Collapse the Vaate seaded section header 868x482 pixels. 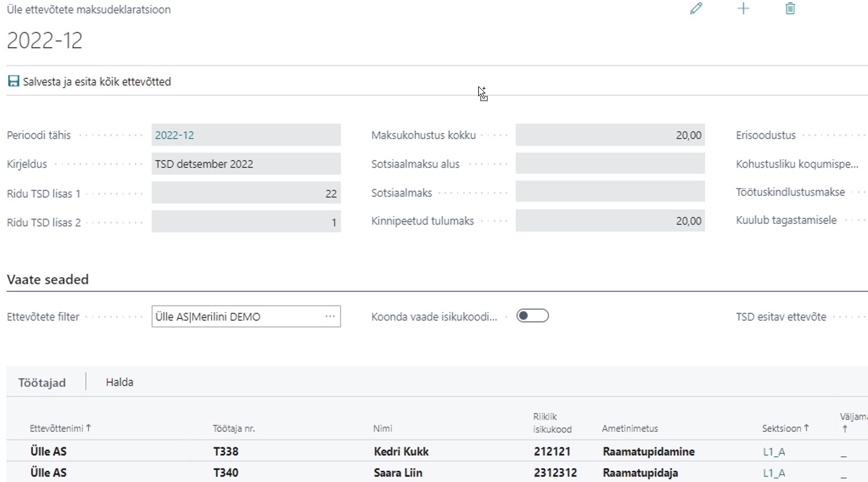point(48,279)
